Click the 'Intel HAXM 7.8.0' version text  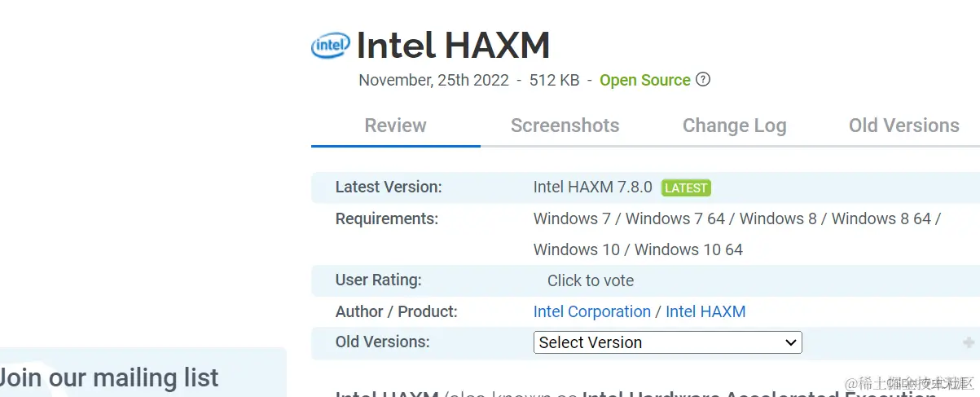(593, 187)
